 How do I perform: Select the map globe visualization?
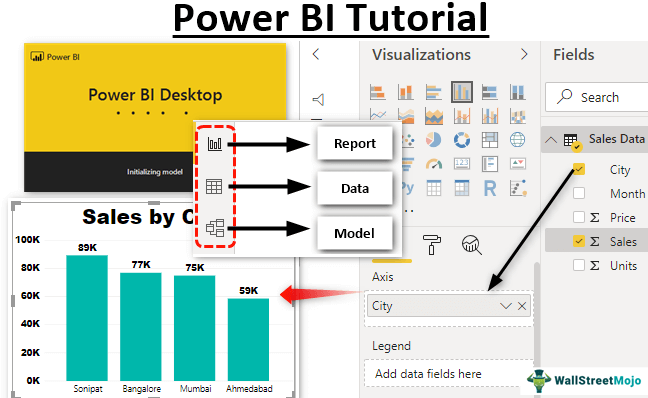point(517,140)
